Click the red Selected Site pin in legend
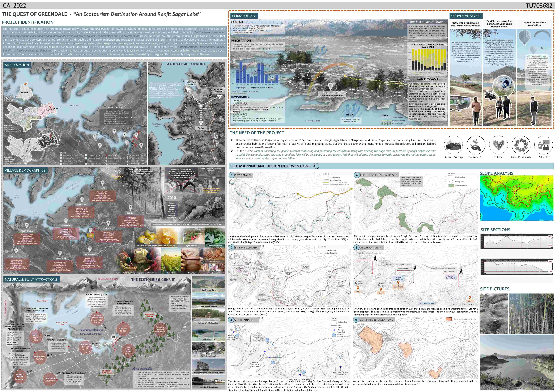The image size is (555, 392). (x=106, y=155)
